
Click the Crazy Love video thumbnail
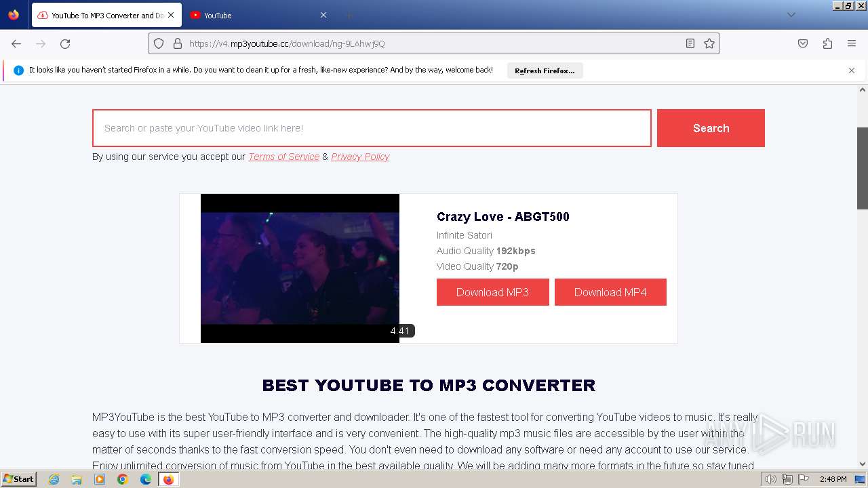pos(300,268)
